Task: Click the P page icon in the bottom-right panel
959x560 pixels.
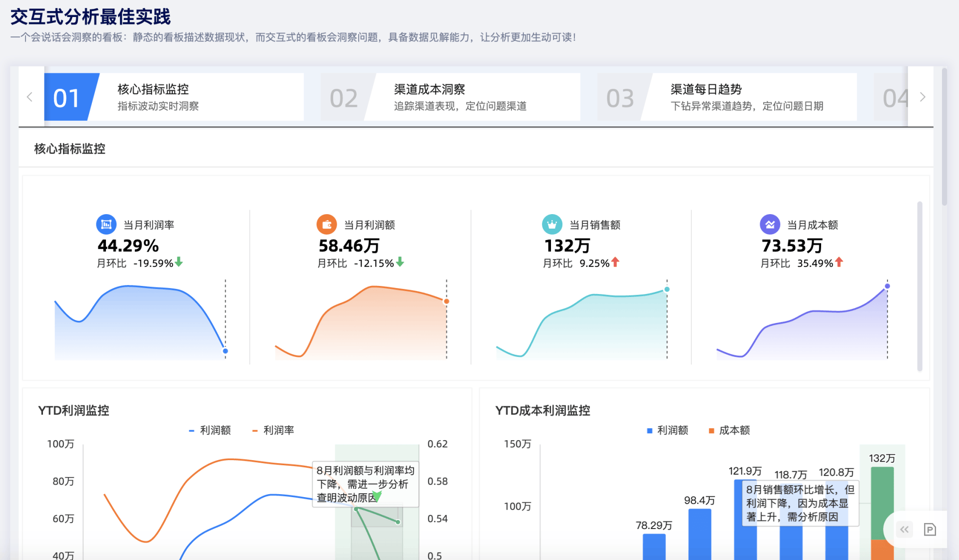Action: coord(930,530)
